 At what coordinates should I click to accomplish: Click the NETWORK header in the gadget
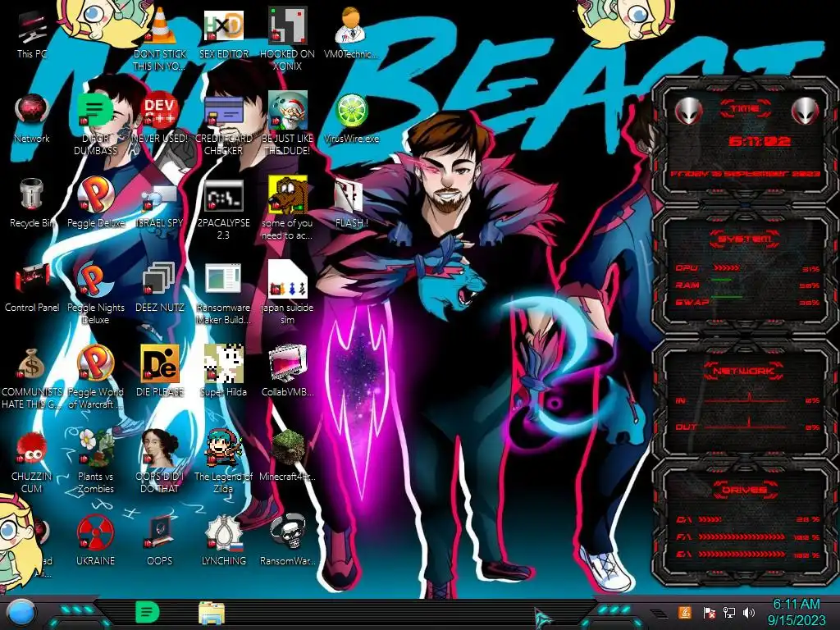pyautogui.click(x=745, y=370)
